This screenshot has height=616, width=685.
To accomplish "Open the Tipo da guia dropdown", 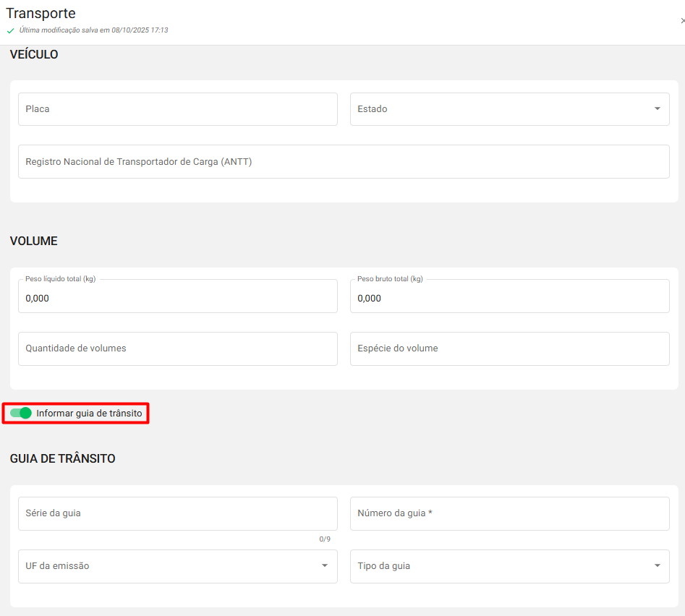I will click(x=509, y=566).
